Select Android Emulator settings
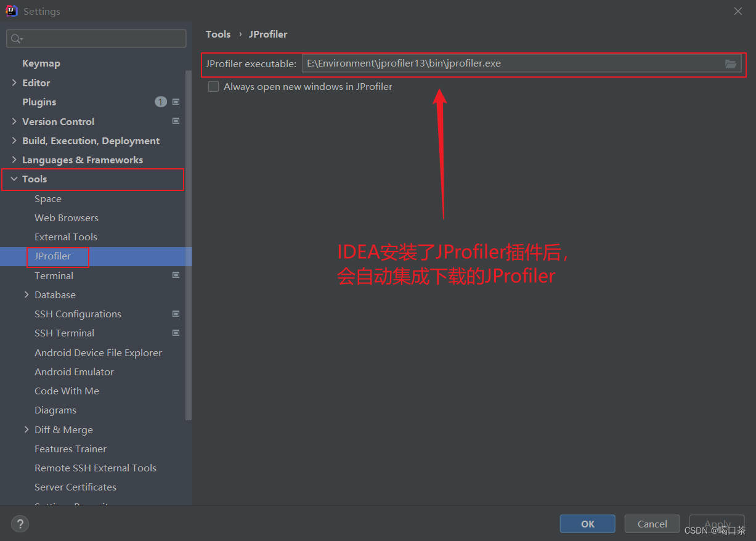The image size is (756, 541). click(74, 372)
